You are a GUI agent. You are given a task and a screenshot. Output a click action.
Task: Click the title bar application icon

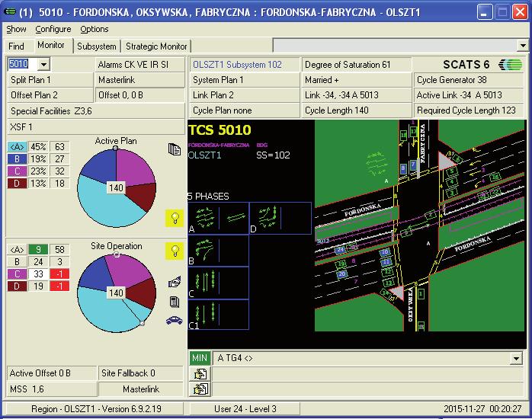[10, 11]
